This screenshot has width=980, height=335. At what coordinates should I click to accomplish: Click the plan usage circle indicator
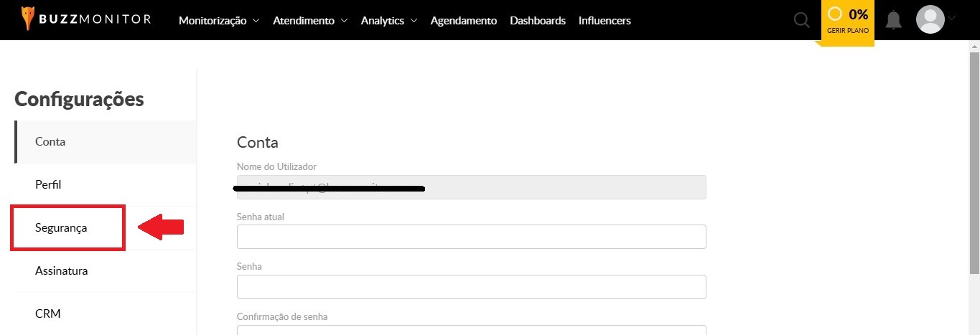[x=835, y=14]
